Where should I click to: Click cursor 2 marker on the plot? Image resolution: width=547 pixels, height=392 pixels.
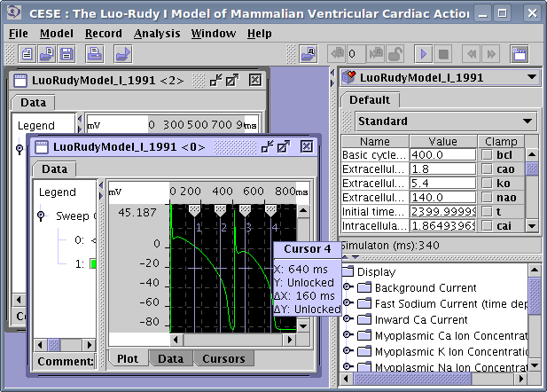(x=220, y=208)
